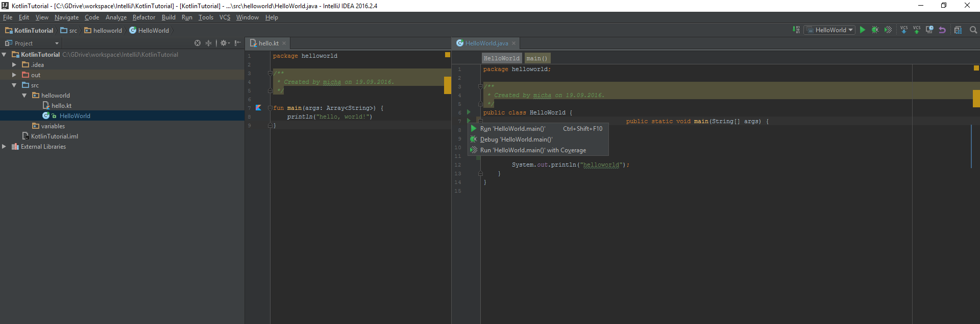Click the run gutter arrow beside class HelloWorld
Viewport: 980px width, 324px height.
(x=469, y=112)
